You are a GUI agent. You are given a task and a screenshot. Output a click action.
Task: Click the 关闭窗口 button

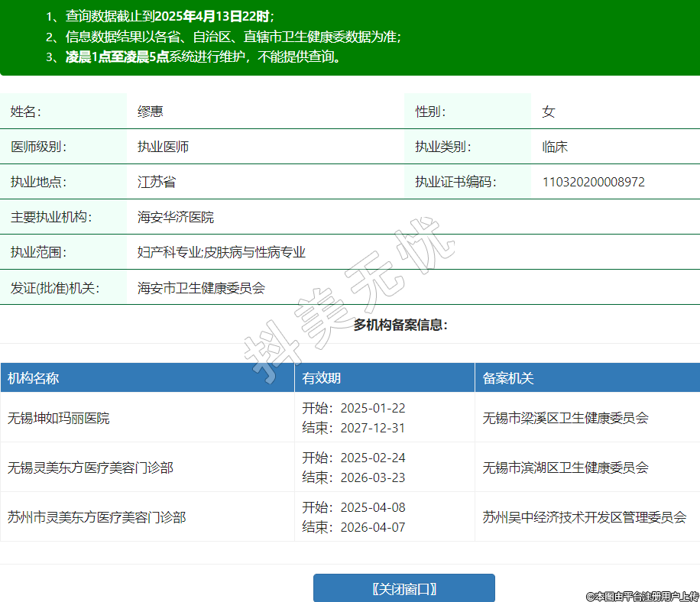(x=403, y=588)
